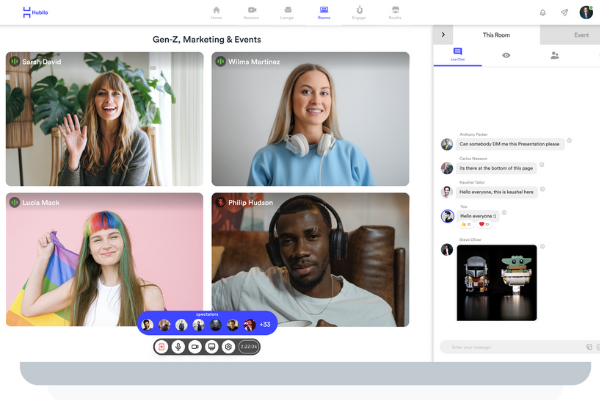
Task: Click the third spectator avatar
Action: (181, 325)
